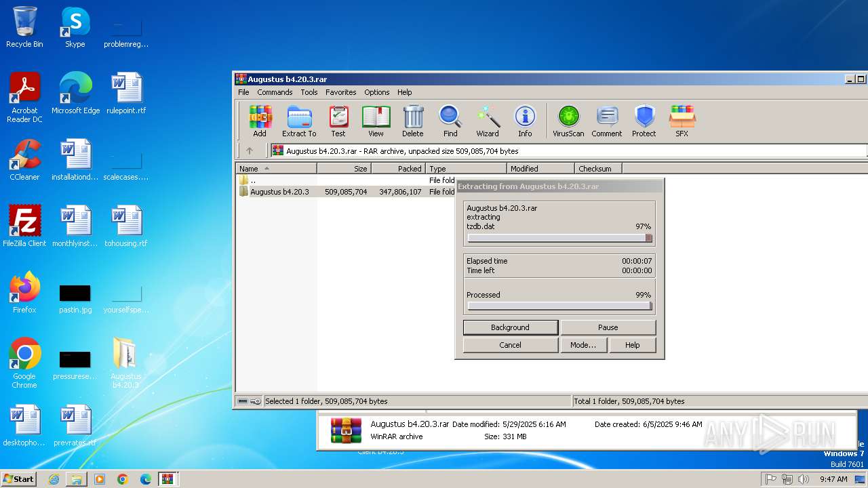868x488 pixels.
Task: Sort by Packed column header
Action: tap(399, 169)
